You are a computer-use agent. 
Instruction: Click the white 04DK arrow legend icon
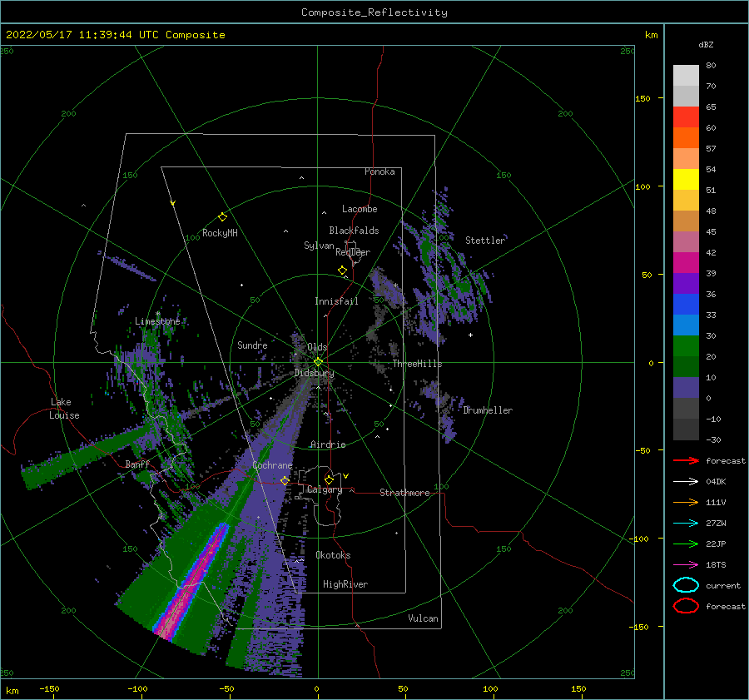click(686, 481)
